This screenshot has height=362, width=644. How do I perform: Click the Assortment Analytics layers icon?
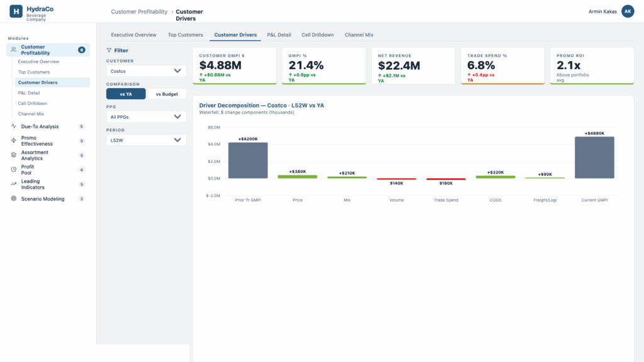tap(14, 155)
